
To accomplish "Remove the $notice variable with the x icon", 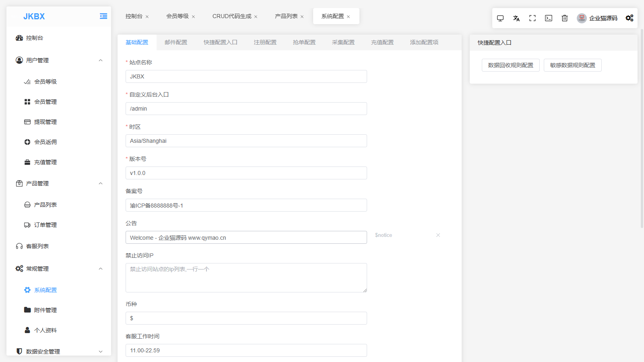I will click(438, 235).
